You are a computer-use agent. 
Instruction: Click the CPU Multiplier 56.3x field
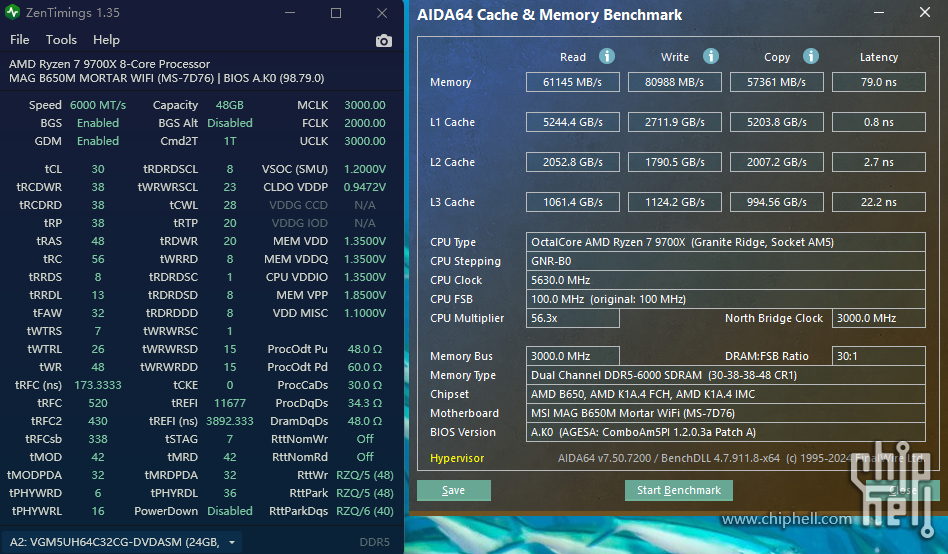(x=573, y=318)
